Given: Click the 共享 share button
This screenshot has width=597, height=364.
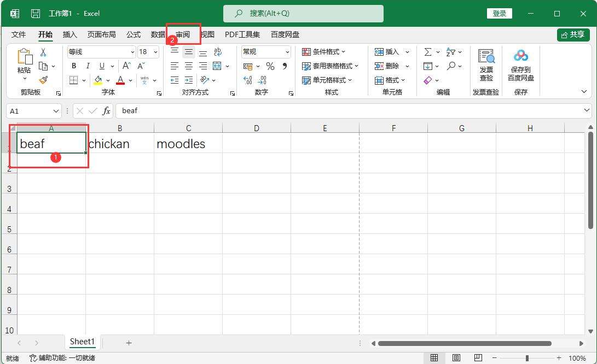Looking at the screenshot, I should pyautogui.click(x=573, y=34).
